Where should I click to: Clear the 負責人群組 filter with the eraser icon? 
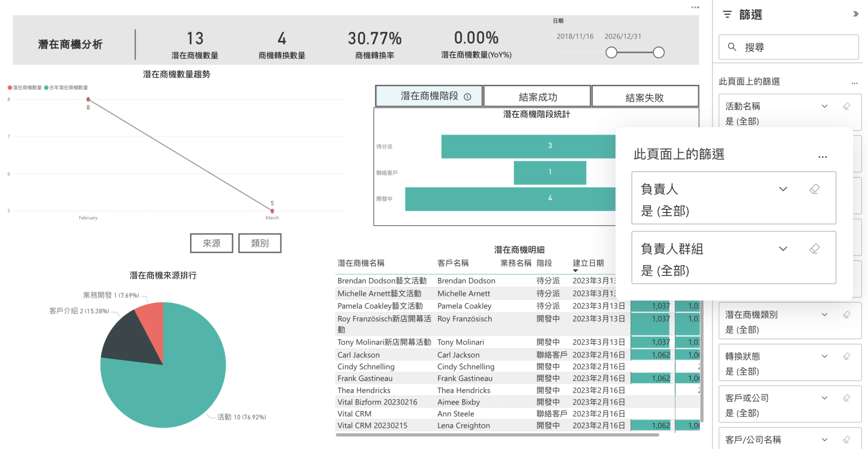tap(814, 249)
